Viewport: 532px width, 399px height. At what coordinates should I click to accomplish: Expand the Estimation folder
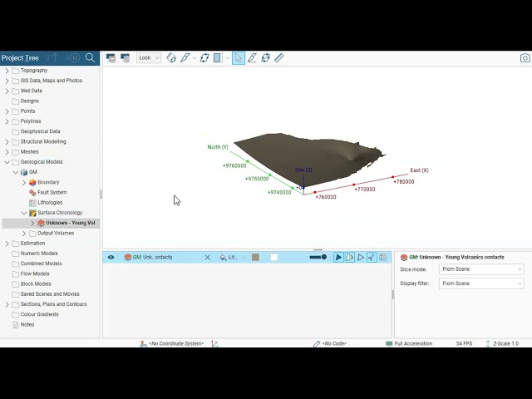click(7, 244)
